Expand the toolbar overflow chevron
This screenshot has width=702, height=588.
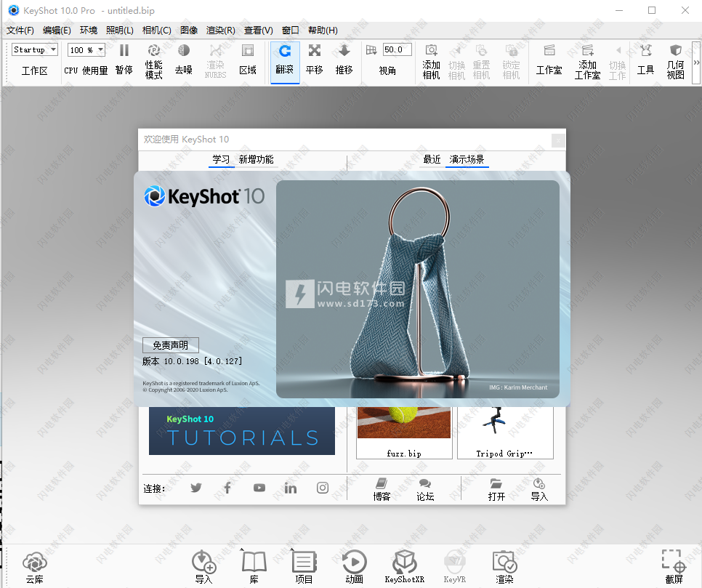(696, 63)
